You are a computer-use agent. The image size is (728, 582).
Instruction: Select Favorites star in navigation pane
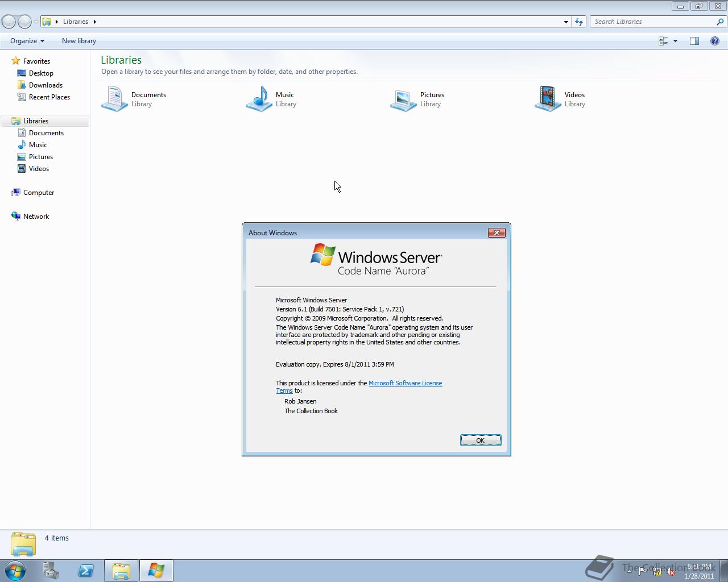tap(16, 61)
